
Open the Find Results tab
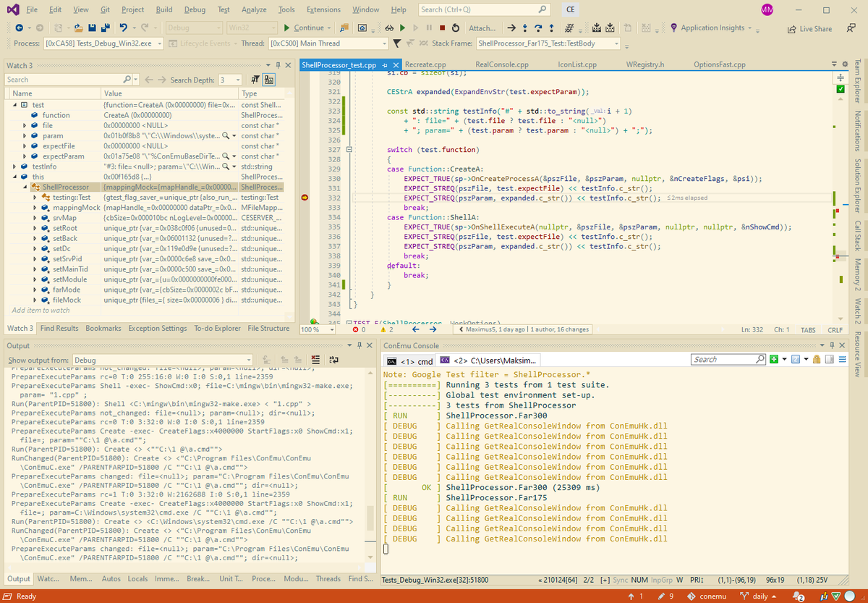tap(59, 328)
